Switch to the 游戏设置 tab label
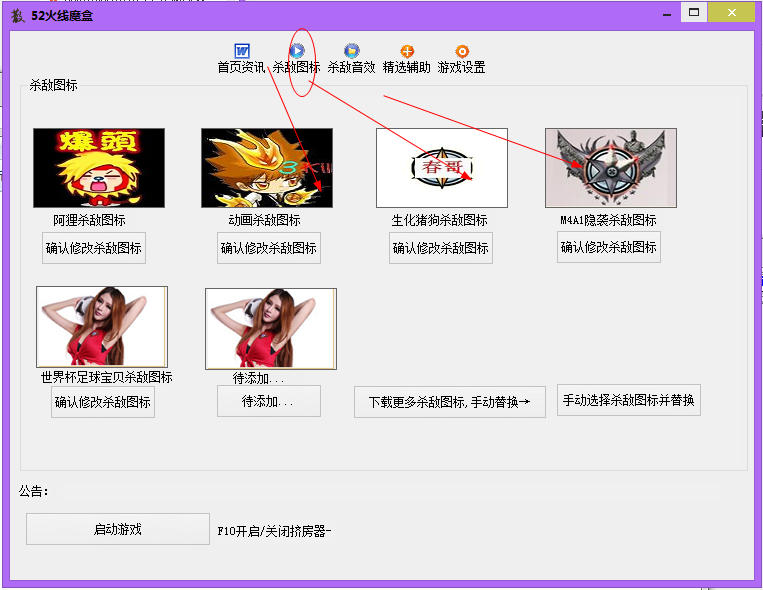 point(461,67)
